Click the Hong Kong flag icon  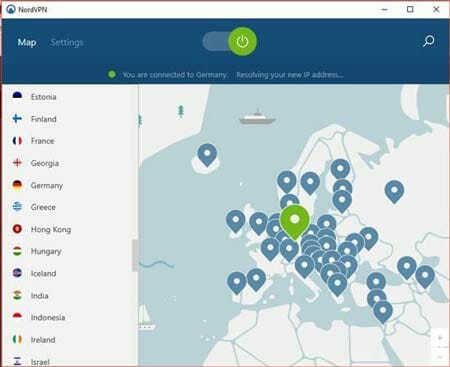(x=17, y=229)
